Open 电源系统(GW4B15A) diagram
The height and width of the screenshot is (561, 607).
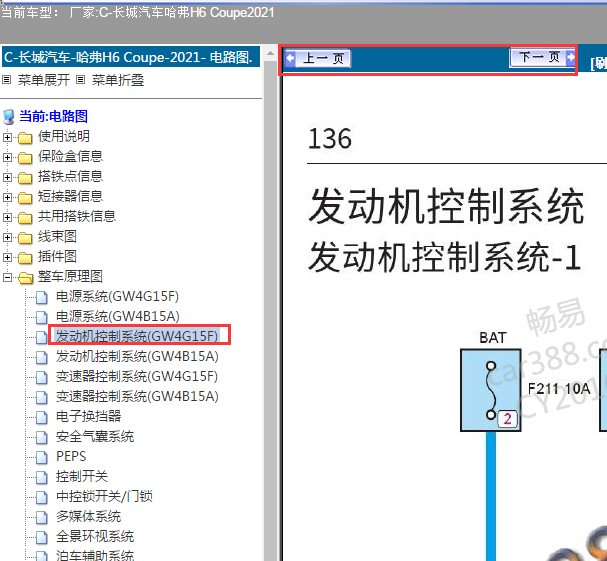pos(118,316)
